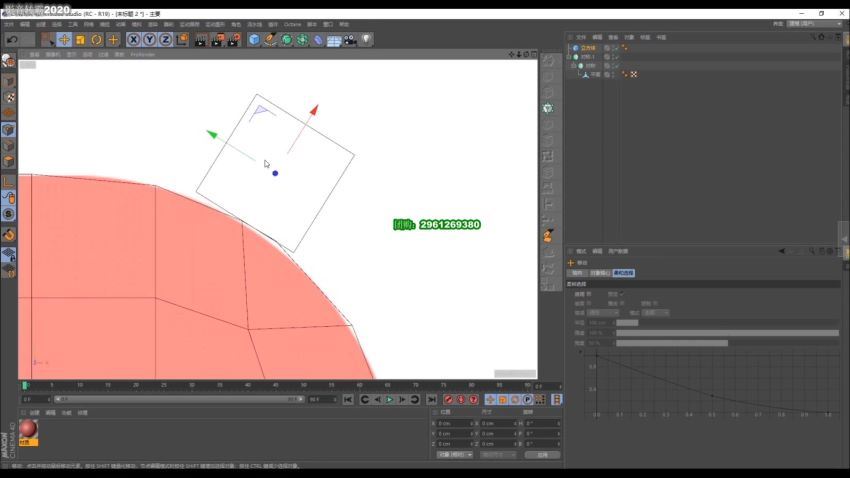The height and width of the screenshot is (478, 850).
Task: Click the Light bulb object icon
Action: click(366, 39)
